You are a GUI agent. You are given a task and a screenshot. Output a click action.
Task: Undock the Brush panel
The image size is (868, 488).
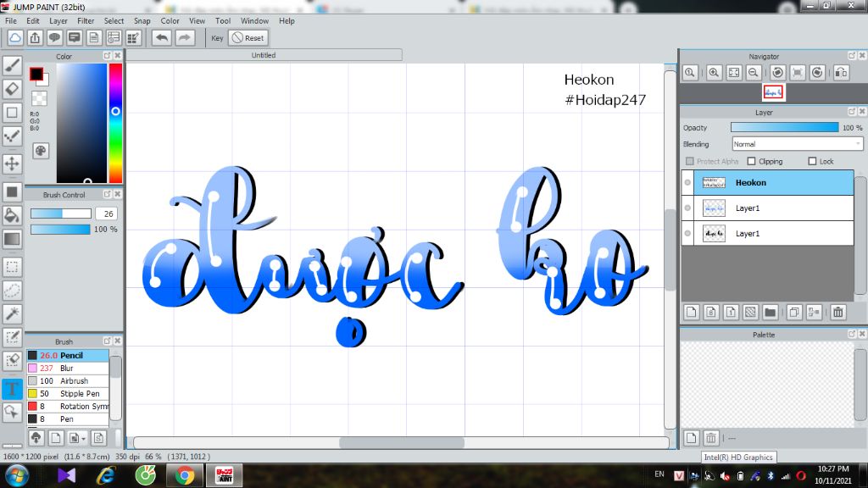pos(107,341)
